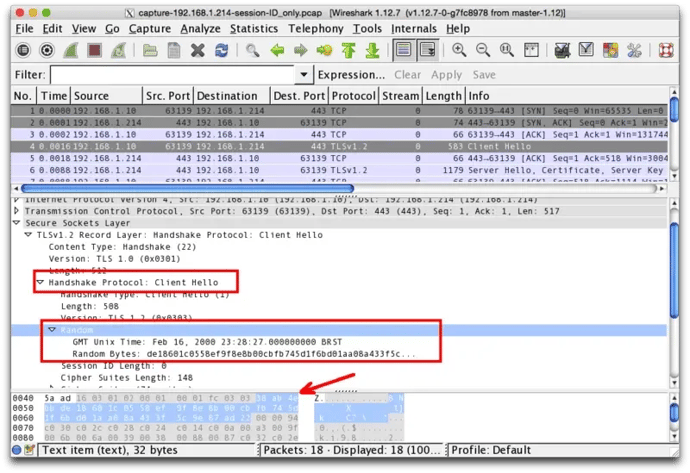Click the packet list horizontal scrollbar
The height and width of the screenshot is (473, 690).
[200, 187]
